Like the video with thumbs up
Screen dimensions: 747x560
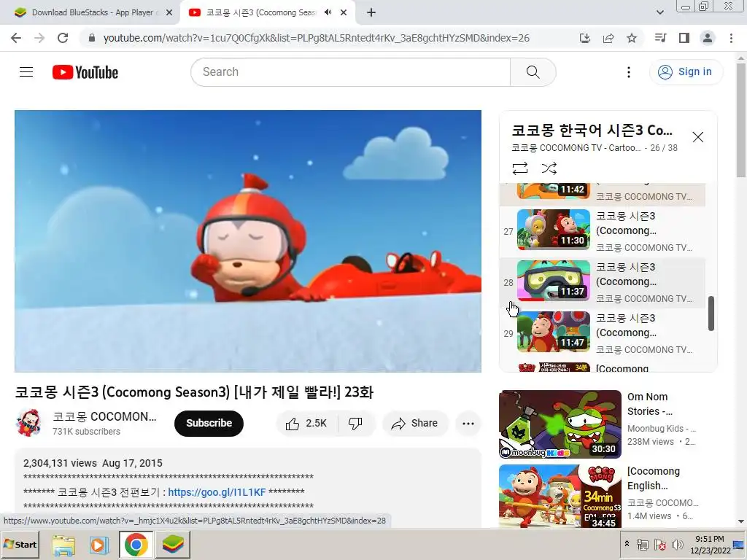point(306,424)
